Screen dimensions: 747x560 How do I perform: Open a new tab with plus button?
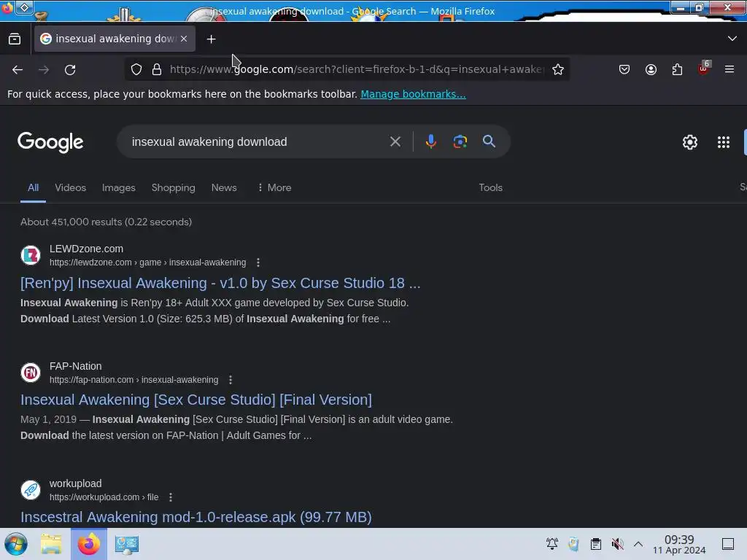211,39
